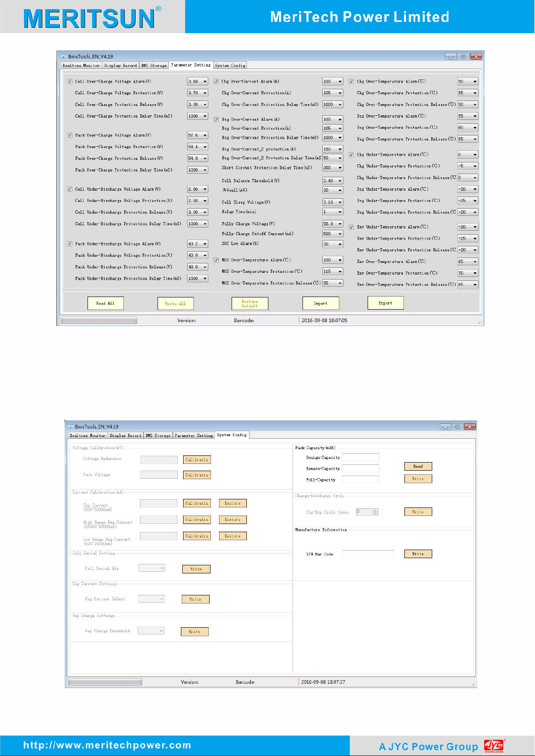This screenshot has width=535, height=756.
Task: Open System Config tab in Parameter Setting window
Action: [x=230, y=66]
